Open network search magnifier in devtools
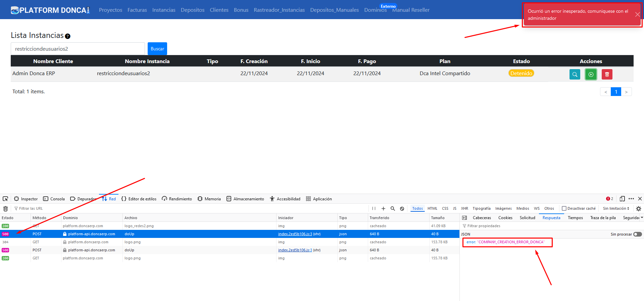The image size is (644, 301). pos(393,208)
